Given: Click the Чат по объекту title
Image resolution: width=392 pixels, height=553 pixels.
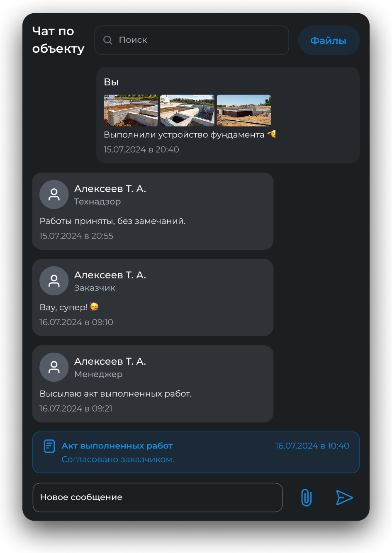Looking at the screenshot, I should [x=58, y=40].
